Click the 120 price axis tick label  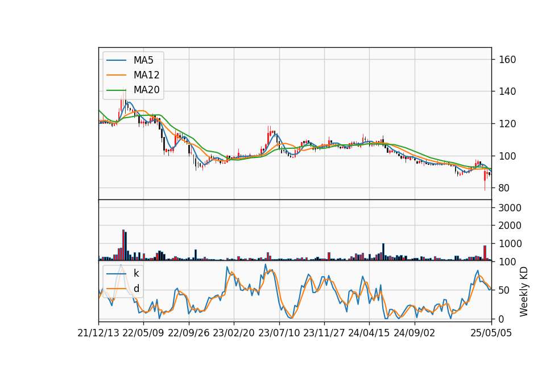tap(507, 124)
